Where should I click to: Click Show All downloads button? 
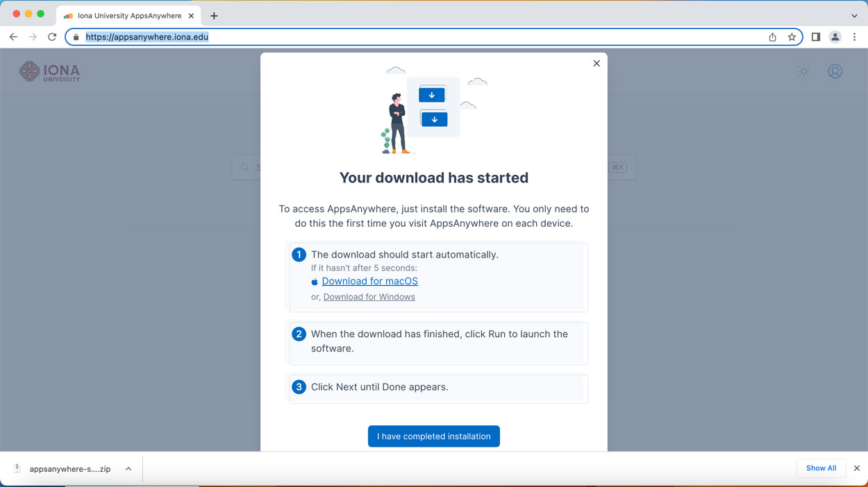point(821,468)
